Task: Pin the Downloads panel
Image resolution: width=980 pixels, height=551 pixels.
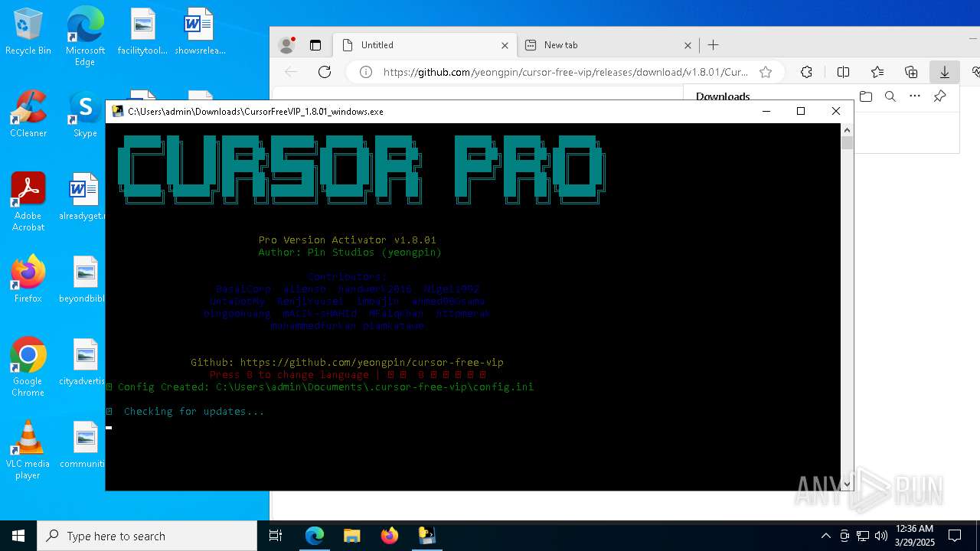Action: (x=939, y=96)
